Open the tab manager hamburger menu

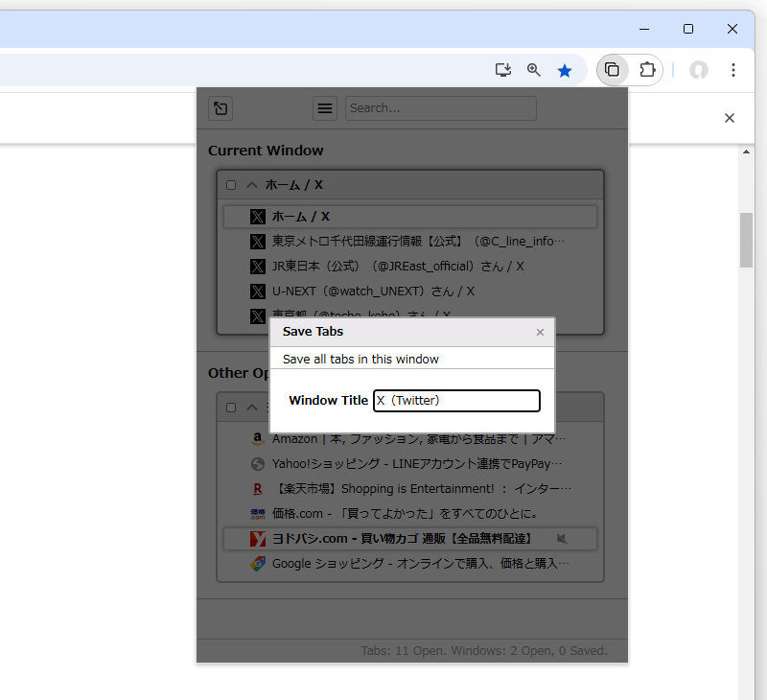pyautogui.click(x=325, y=108)
